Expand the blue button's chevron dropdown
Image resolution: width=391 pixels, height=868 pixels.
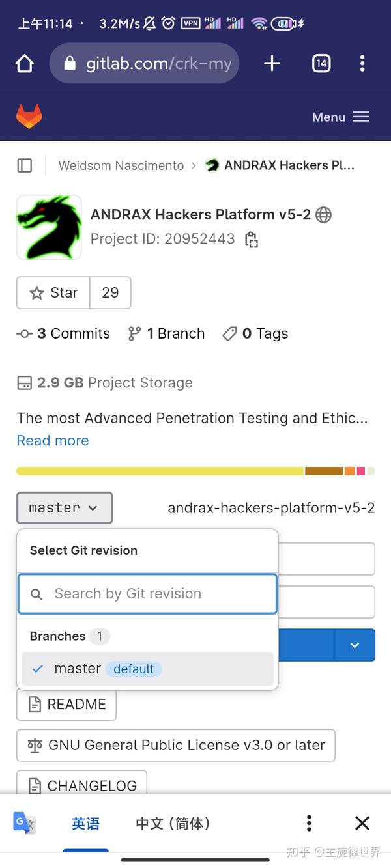pos(354,645)
